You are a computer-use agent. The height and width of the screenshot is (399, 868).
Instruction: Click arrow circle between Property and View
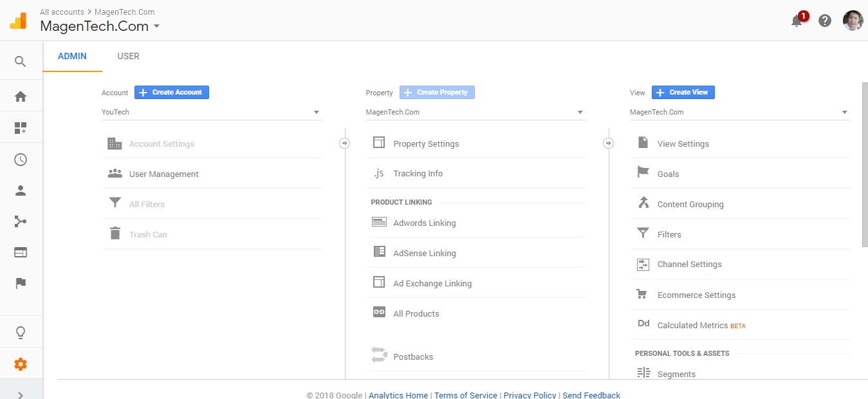pos(609,143)
